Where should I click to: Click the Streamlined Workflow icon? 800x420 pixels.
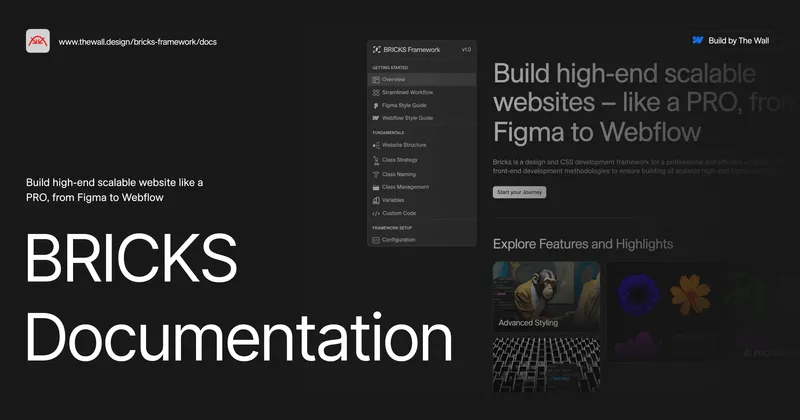[376, 92]
